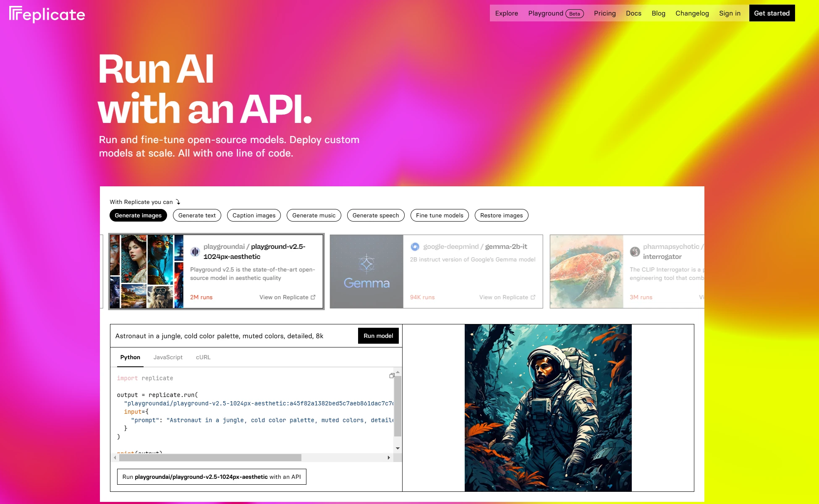Click the 94K runs text
The image size is (819, 504).
(422, 297)
